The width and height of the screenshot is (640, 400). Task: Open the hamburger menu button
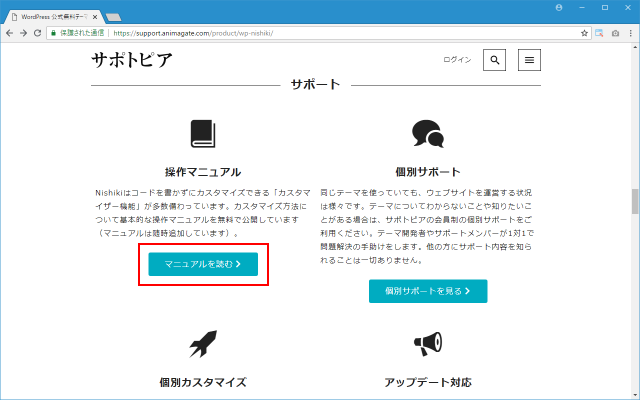pyautogui.click(x=529, y=60)
